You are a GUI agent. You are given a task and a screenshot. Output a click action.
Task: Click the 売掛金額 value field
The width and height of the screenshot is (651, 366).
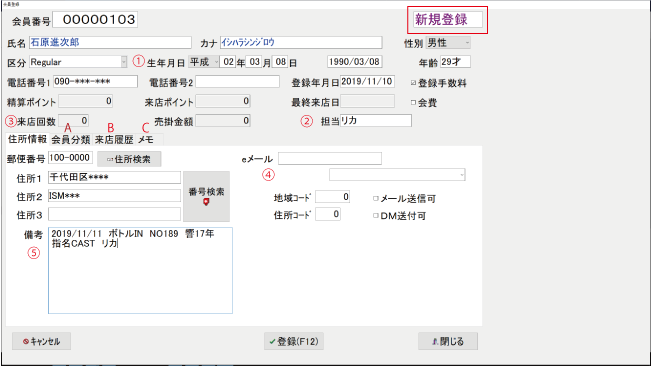[223, 121]
